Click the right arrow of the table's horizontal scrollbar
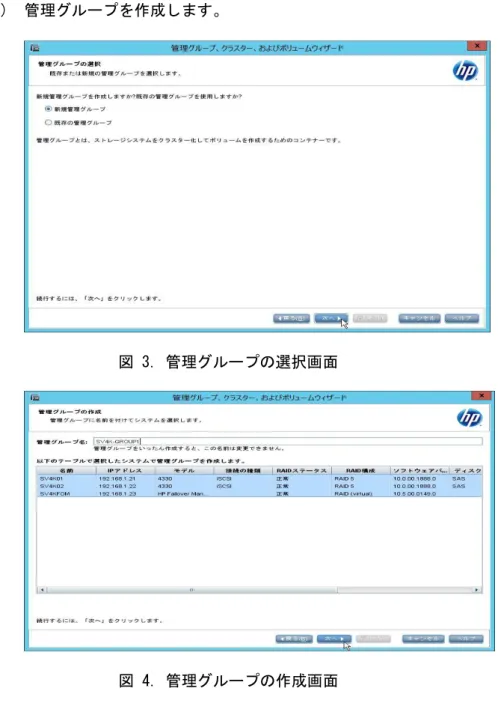Screen dimensions: 498x712 [x=477, y=590]
